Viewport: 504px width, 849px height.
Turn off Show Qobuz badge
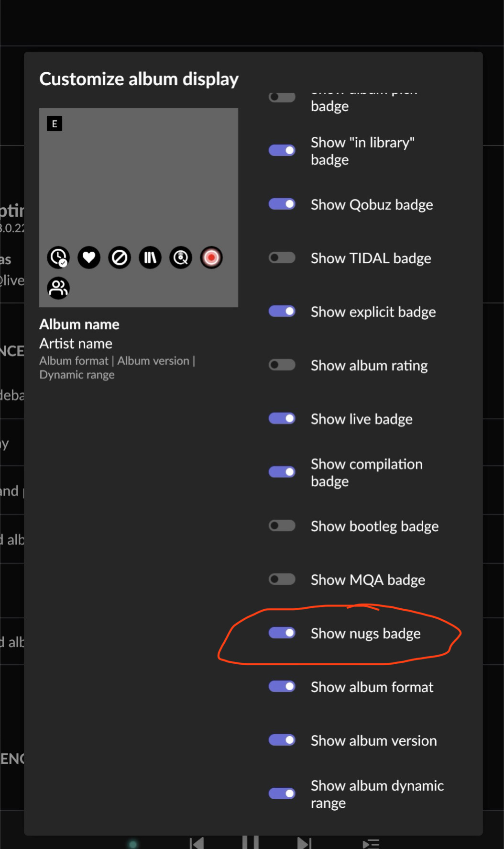click(x=282, y=204)
